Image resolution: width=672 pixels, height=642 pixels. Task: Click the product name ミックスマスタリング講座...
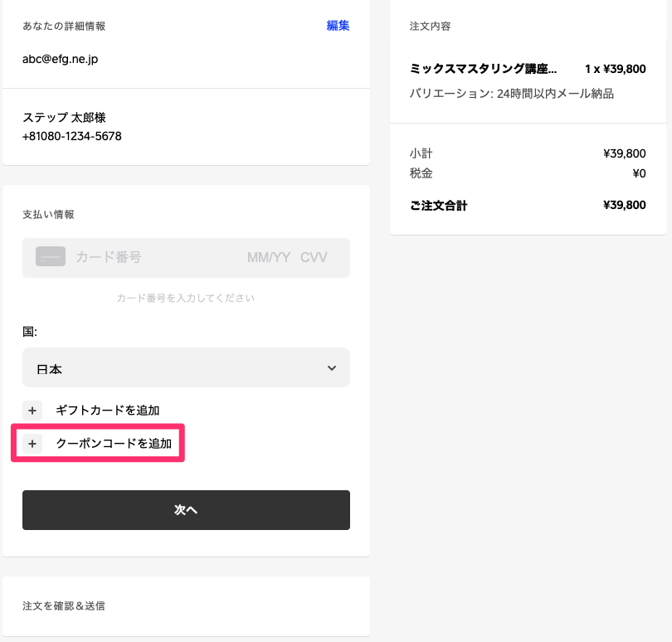(x=484, y=69)
